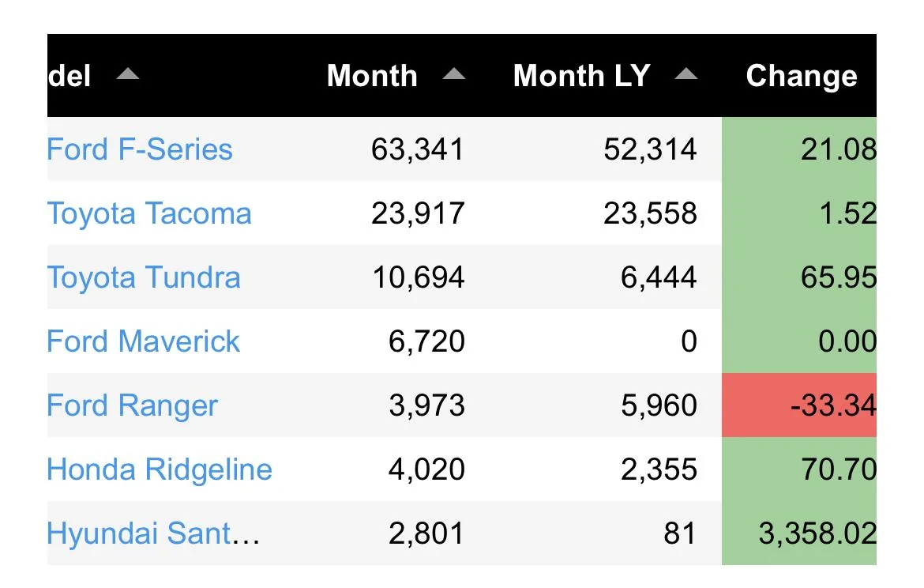
Task: Open the Toyota Tacoma link
Action: coord(149,213)
